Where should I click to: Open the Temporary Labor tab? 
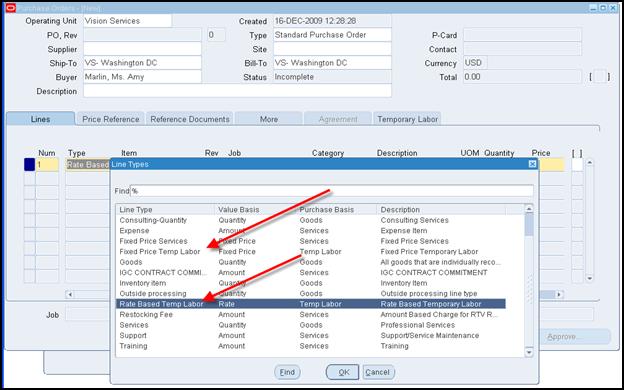click(x=408, y=119)
